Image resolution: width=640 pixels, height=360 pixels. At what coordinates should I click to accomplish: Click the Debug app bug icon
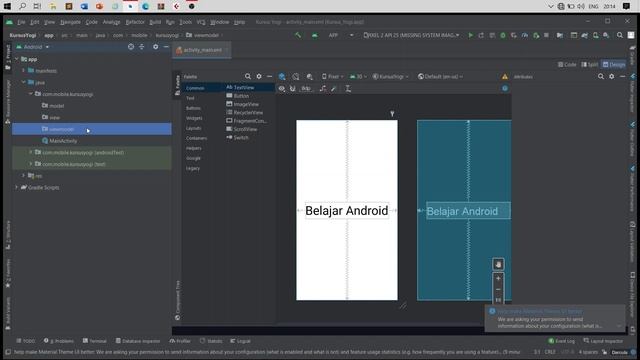point(503,36)
